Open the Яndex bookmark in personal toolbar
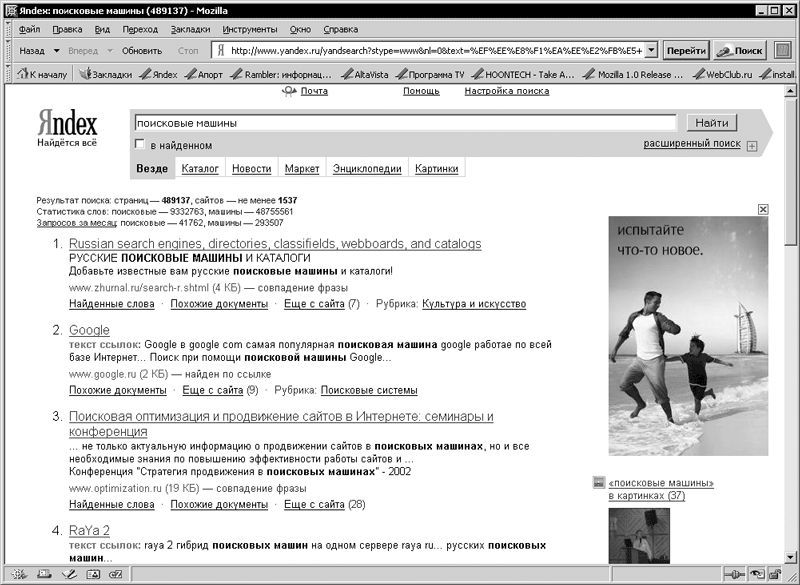Viewport: 800px width, 585px height. coord(159,74)
